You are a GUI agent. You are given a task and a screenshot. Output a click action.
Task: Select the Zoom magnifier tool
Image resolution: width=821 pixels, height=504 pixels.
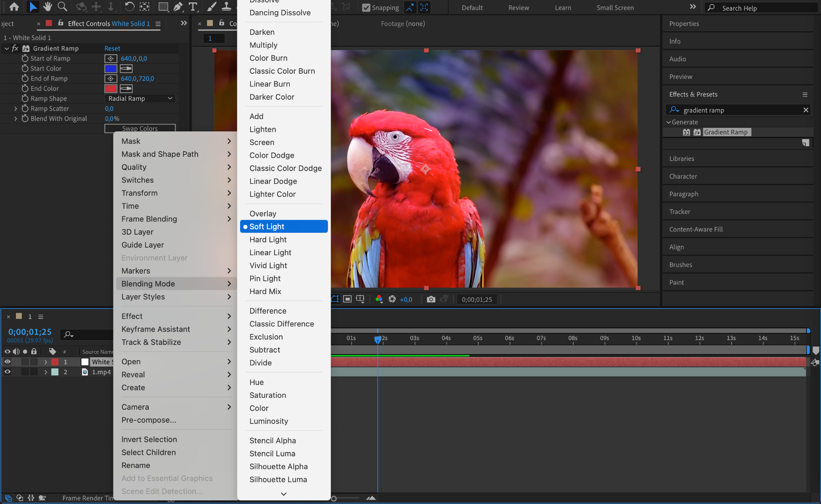click(62, 7)
